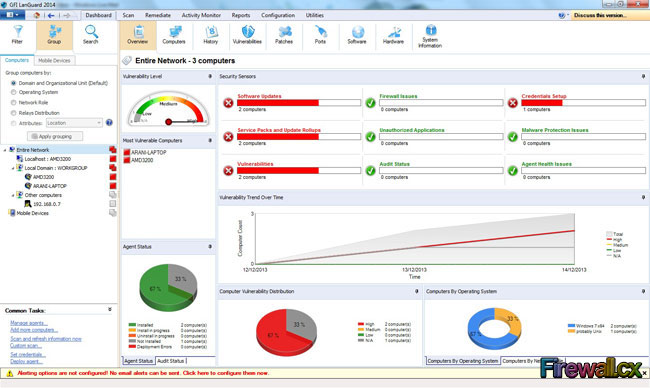Click Scan and refresh information now link
The width and height of the screenshot is (650, 388).
(46, 339)
